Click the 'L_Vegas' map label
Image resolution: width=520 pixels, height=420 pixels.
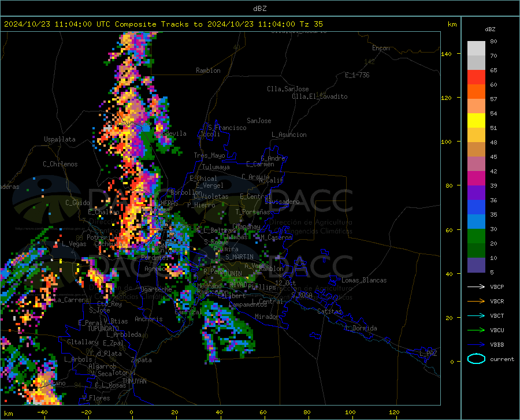pos(74,244)
